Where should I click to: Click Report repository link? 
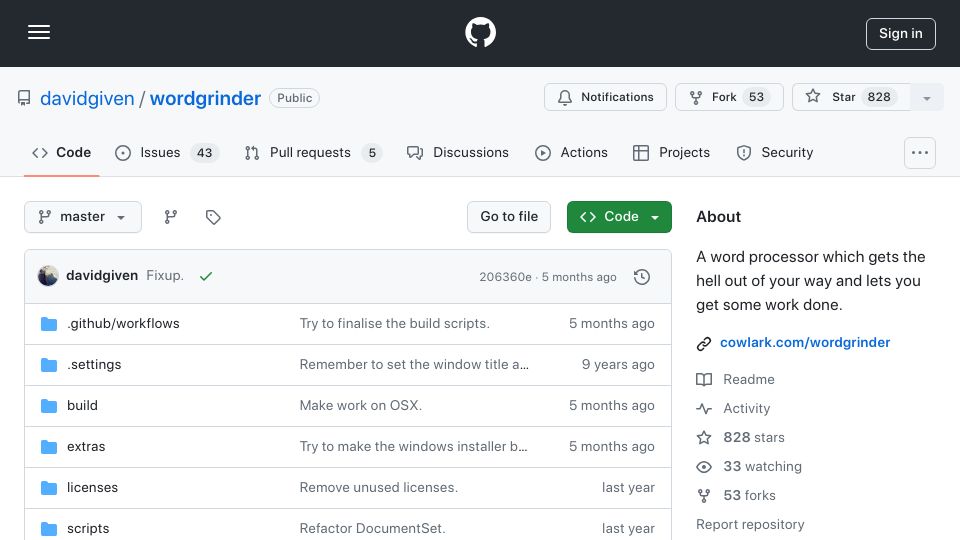(x=750, y=525)
